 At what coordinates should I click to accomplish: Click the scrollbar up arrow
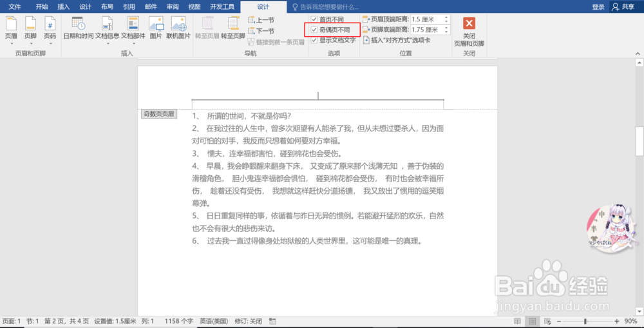639,63
